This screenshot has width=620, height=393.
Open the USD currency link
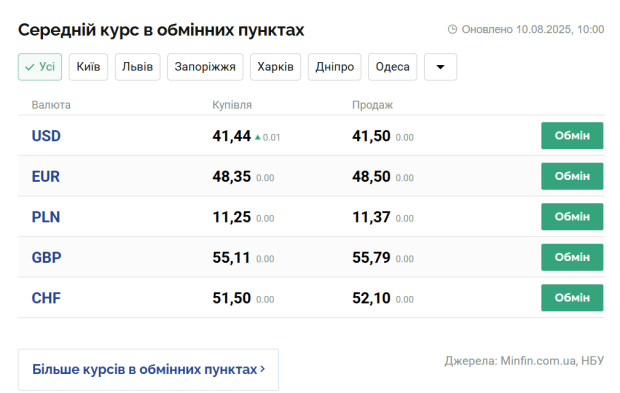pos(46,136)
